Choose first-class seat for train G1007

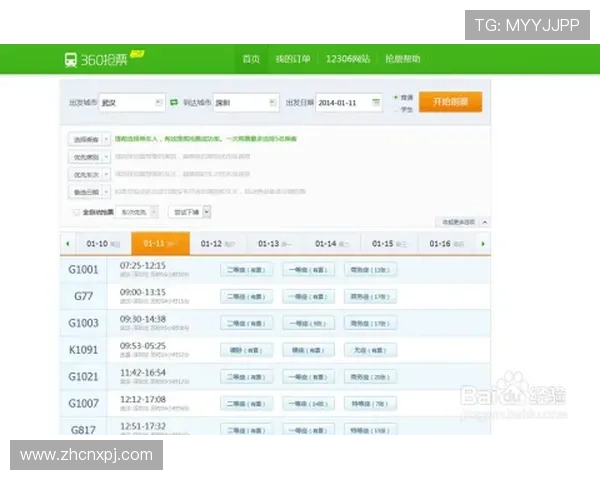(x=308, y=403)
